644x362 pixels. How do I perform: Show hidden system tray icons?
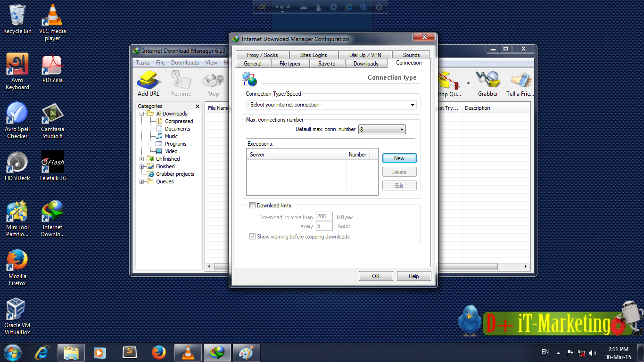pyautogui.click(x=558, y=353)
